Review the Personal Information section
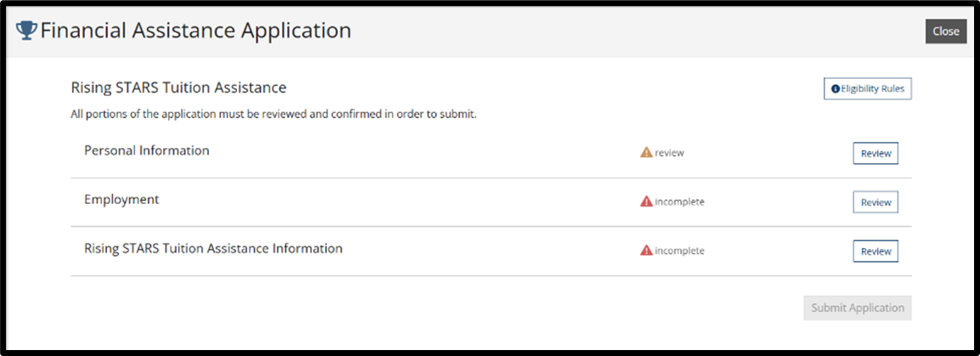The width and height of the screenshot is (980, 356). pos(876,153)
